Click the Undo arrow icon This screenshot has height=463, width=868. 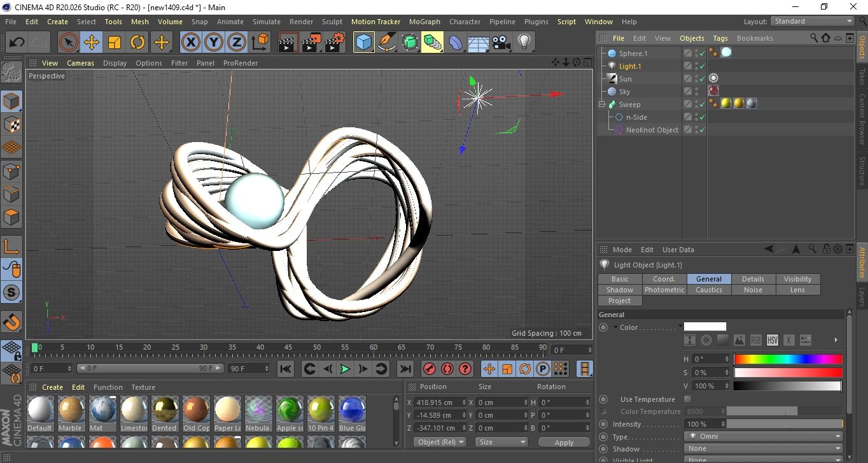(17, 43)
